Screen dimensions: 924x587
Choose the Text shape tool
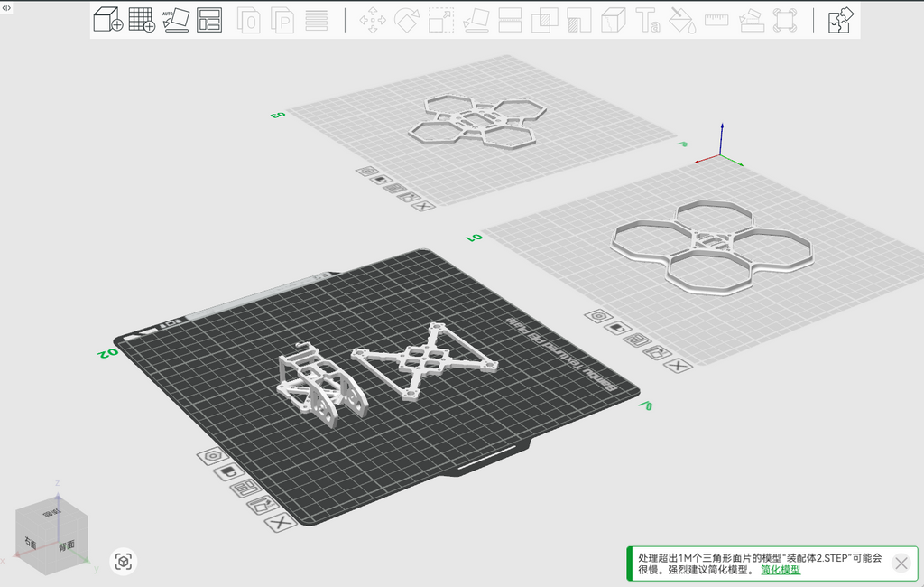(x=648, y=20)
